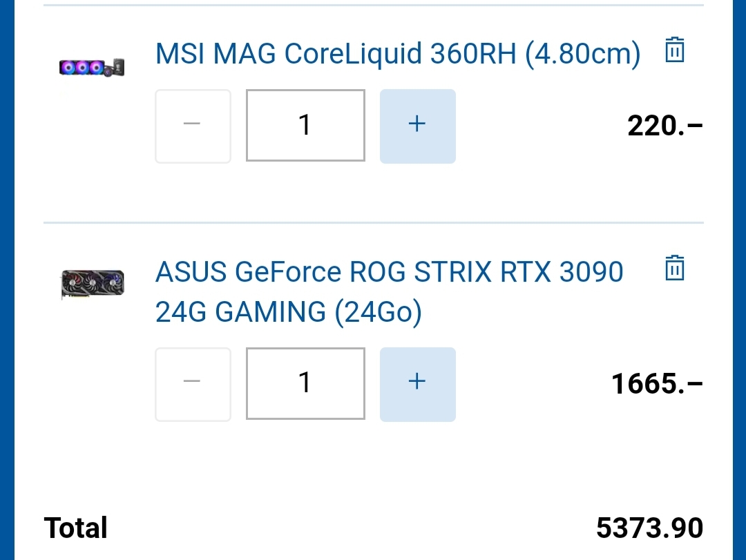
Task: Remove MSI MAG CoreLiquid 360RH with trash icon
Action: click(x=674, y=51)
